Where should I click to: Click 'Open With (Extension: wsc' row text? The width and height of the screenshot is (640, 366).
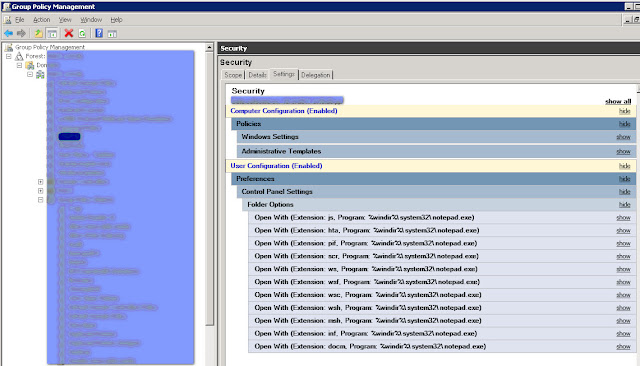point(368,295)
